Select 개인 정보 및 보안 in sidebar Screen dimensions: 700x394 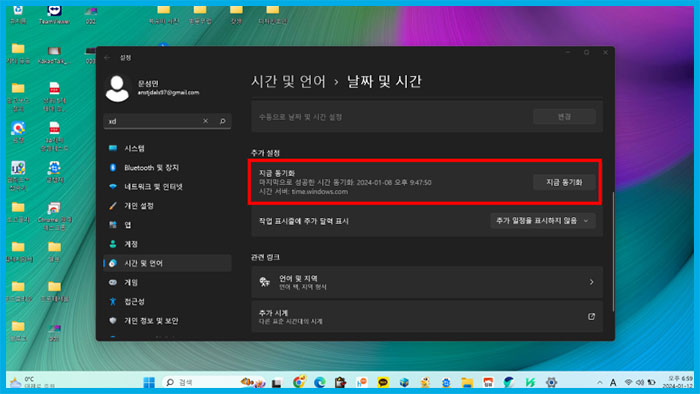tap(167, 321)
